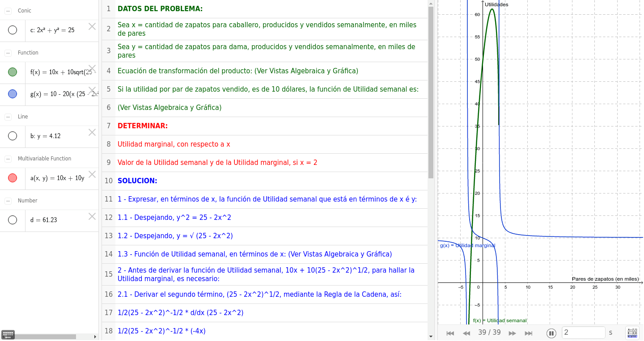Select f(x) = 10x + 10sqrt definition

click(64, 72)
